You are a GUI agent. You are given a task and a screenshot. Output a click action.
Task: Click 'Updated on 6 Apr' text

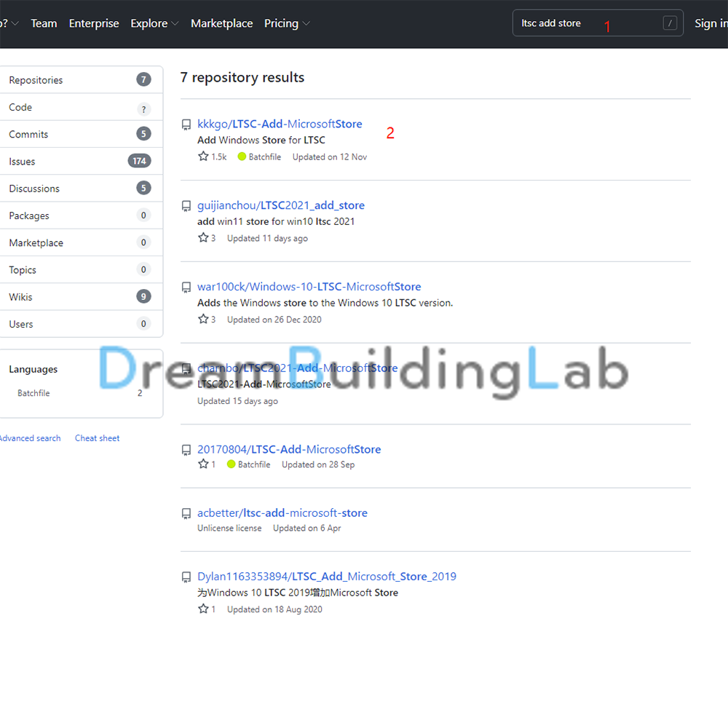[x=307, y=528]
